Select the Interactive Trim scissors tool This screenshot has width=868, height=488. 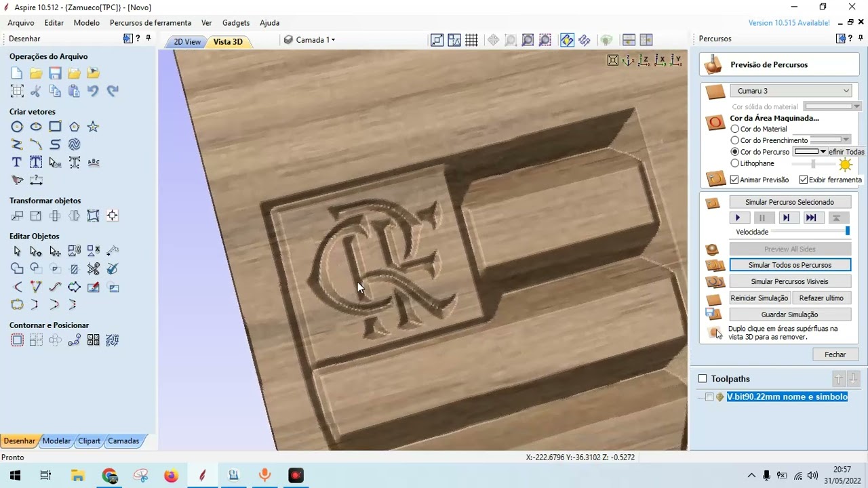(x=93, y=269)
